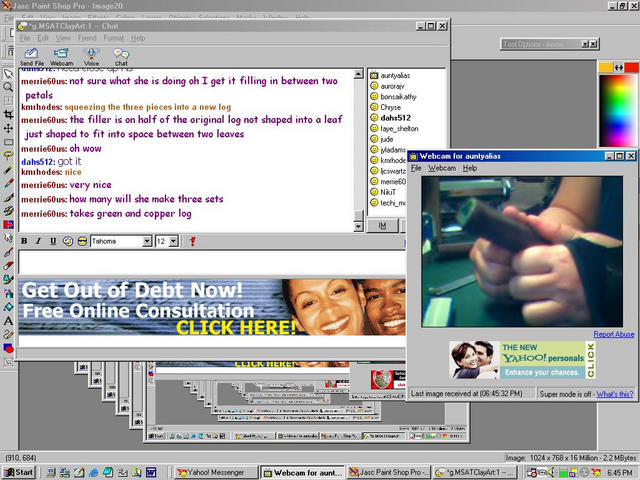Select the Mover tool
640x480 pixels.
pos(8,129)
